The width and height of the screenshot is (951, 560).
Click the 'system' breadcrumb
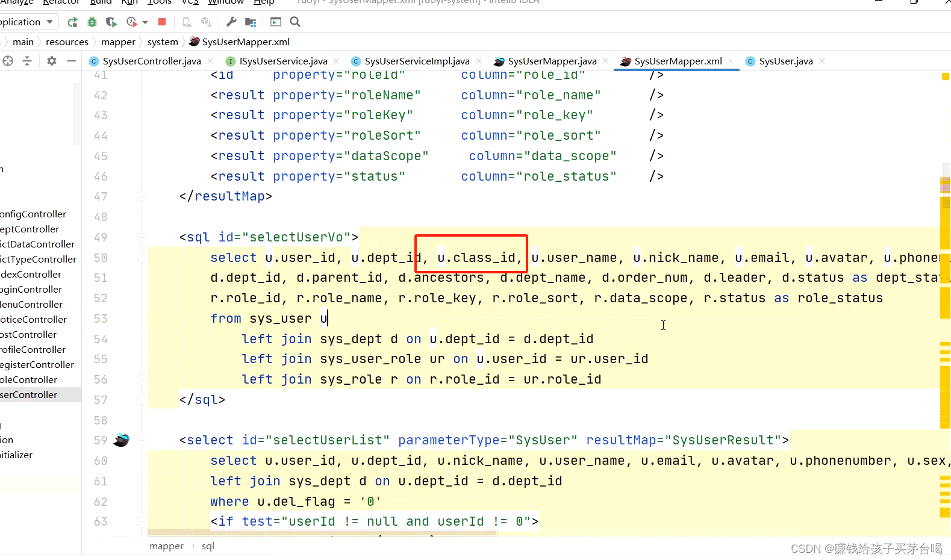163,42
